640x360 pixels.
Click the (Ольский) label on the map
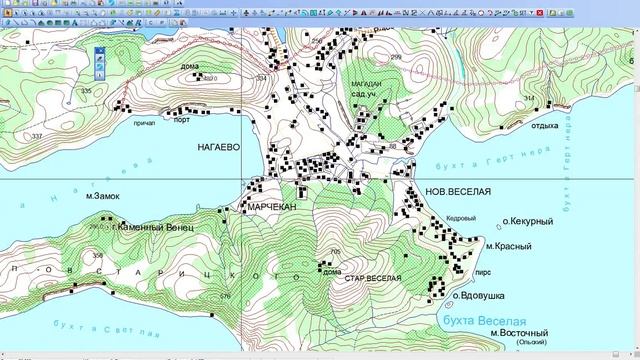click(531, 342)
